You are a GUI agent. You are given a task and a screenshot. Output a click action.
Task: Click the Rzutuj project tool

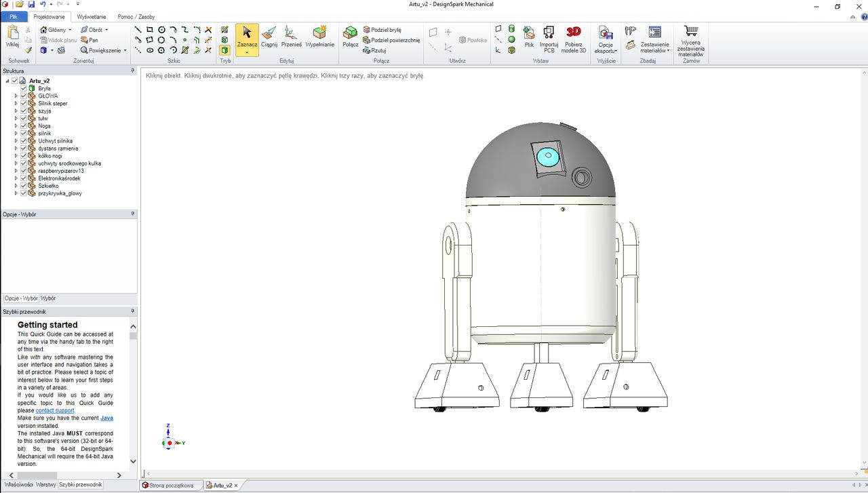coord(375,50)
